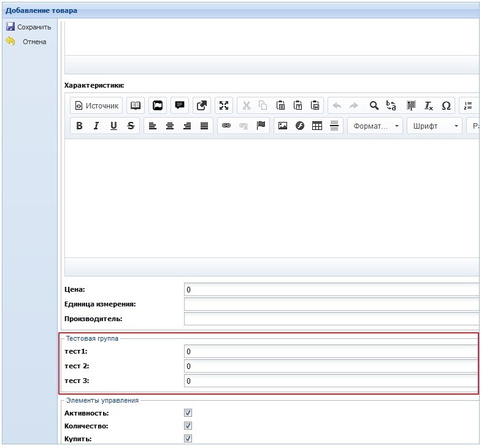
Task: Insert an anchor with the flag icon
Action: coord(261,126)
